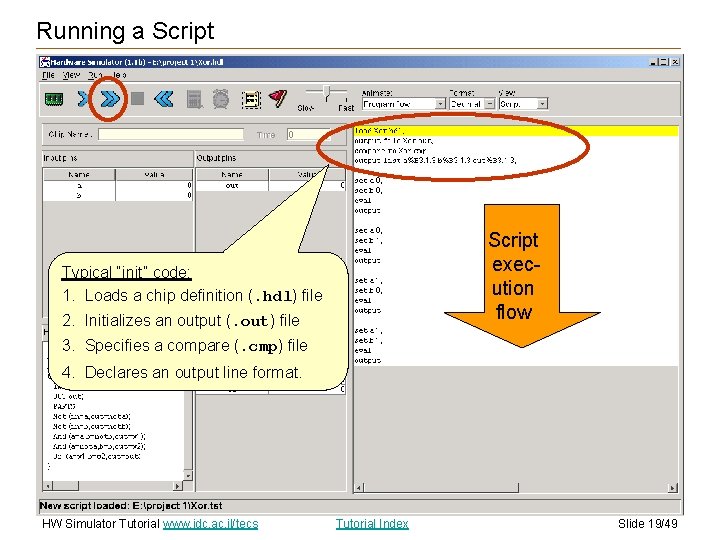Click HDL panel scroll-down arrow
The height and width of the screenshot is (540, 720).
[188, 475]
